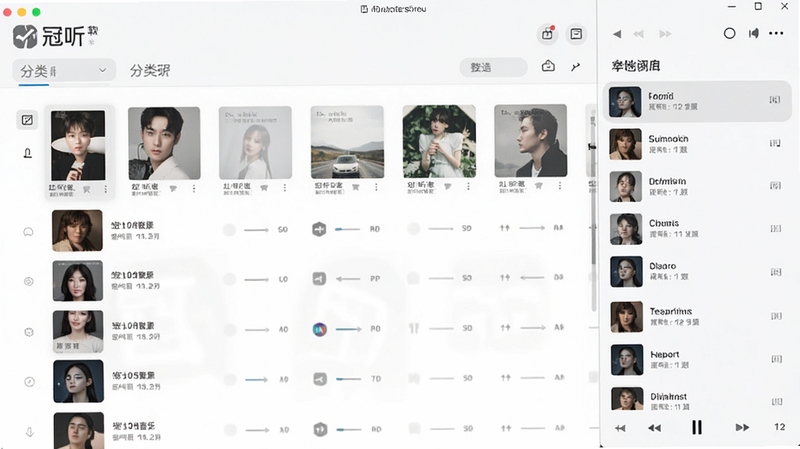This screenshot has width=800, height=449.
Task: Open three-dot menu under faded long-hair woman album
Action: [285, 188]
